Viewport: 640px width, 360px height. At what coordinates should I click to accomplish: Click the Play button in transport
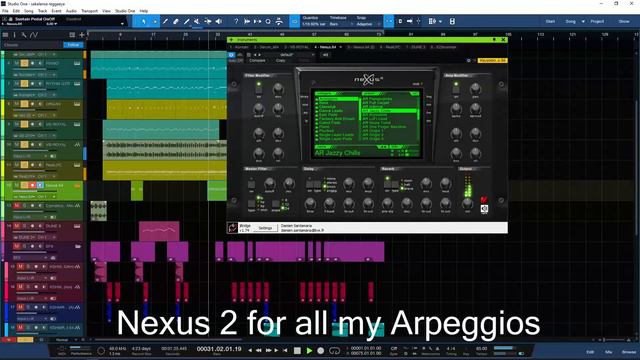(309, 351)
